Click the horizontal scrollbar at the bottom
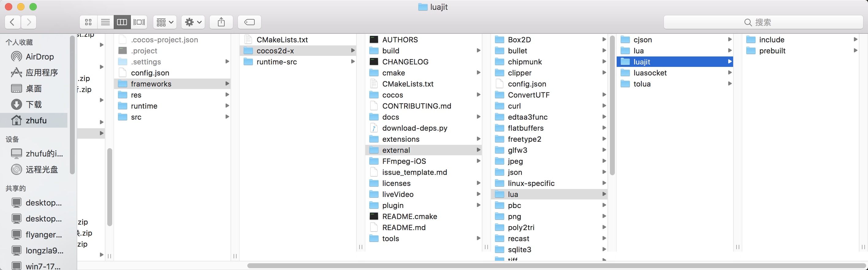Image resolution: width=868 pixels, height=270 pixels. (x=556, y=266)
